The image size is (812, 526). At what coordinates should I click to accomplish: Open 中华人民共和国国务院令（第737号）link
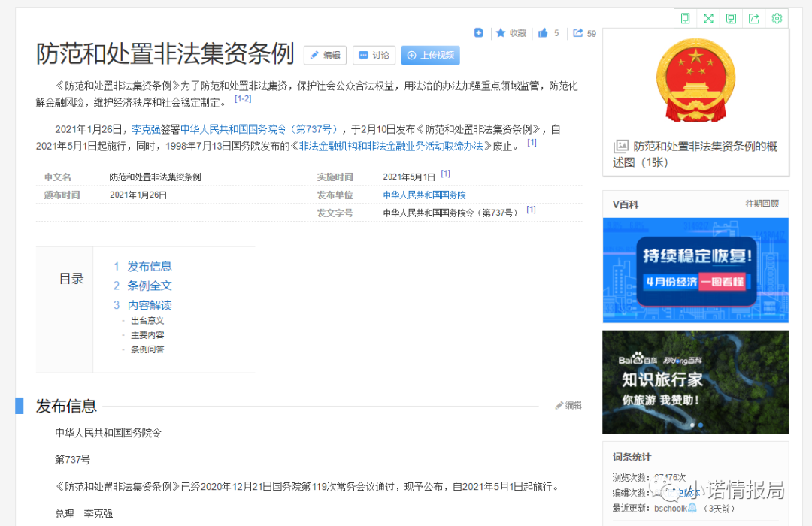(x=261, y=129)
